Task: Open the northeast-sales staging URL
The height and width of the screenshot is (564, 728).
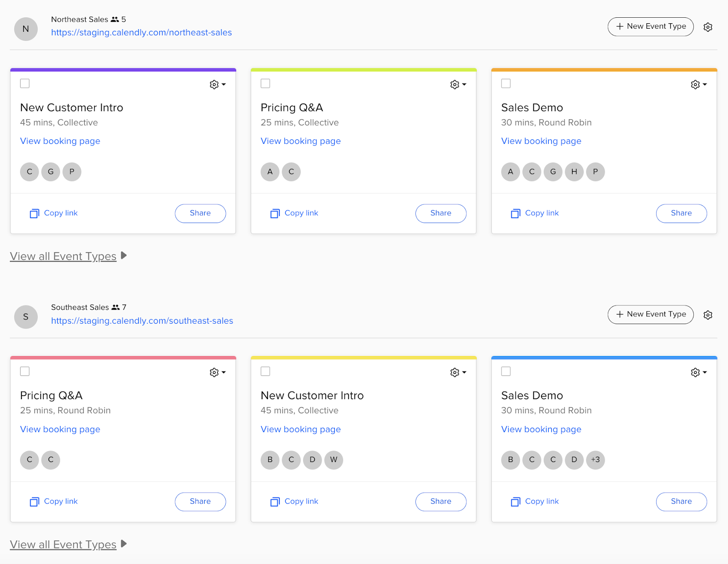Action: point(142,33)
